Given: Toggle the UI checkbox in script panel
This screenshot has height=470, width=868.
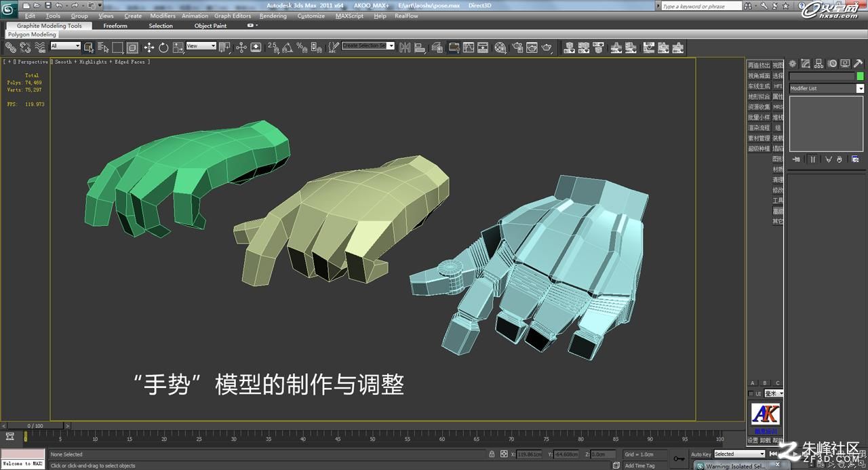Looking at the screenshot, I should [x=751, y=393].
